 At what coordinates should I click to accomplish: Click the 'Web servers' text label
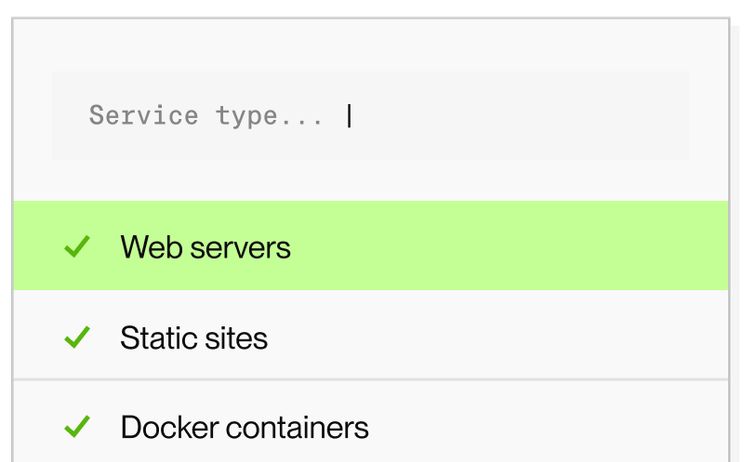pos(205,247)
